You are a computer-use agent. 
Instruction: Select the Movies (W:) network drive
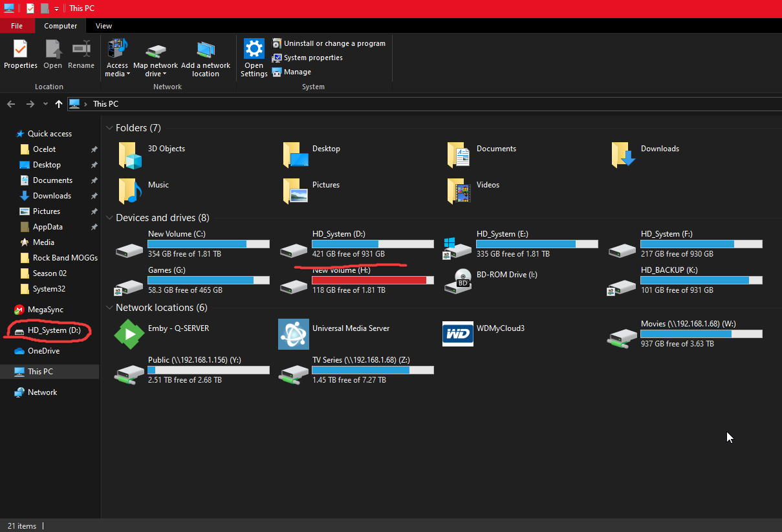coord(686,334)
